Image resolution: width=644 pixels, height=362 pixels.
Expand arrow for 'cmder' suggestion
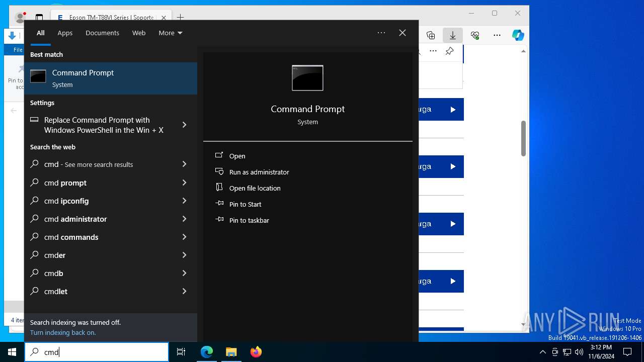[x=184, y=254]
